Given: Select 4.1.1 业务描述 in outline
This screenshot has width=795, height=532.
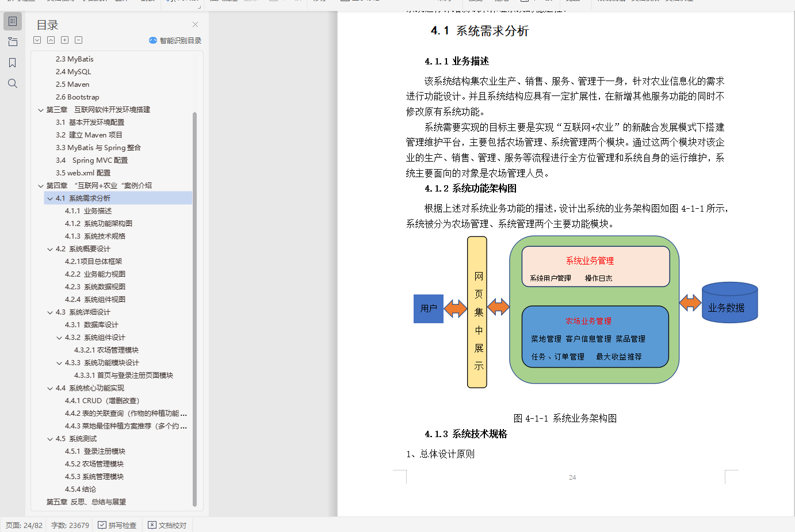Looking at the screenshot, I should (x=88, y=211).
